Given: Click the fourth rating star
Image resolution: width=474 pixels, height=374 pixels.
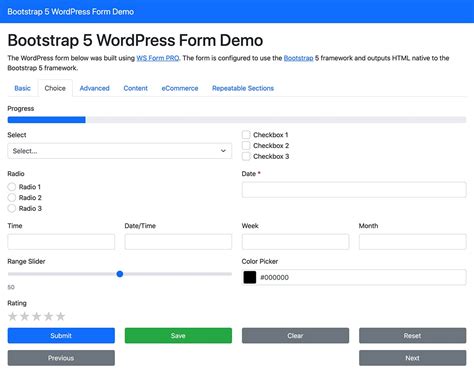Looking at the screenshot, I should point(48,316).
